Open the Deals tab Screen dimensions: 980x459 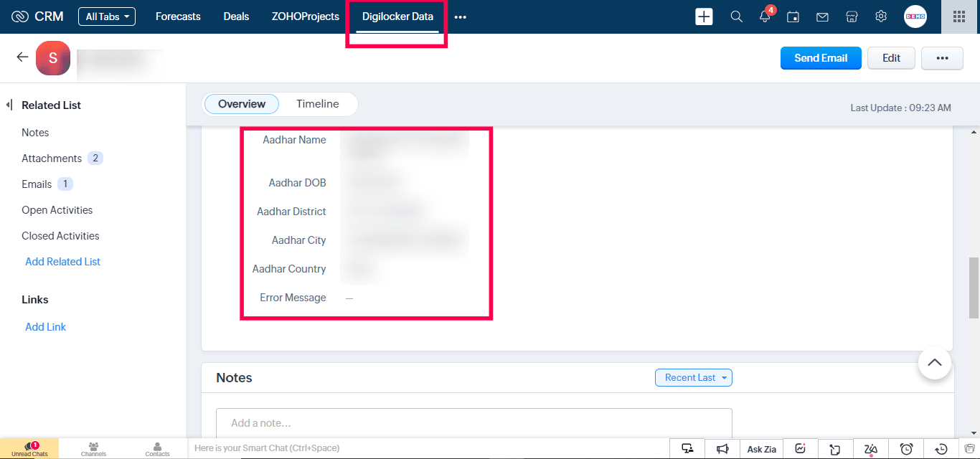click(236, 16)
